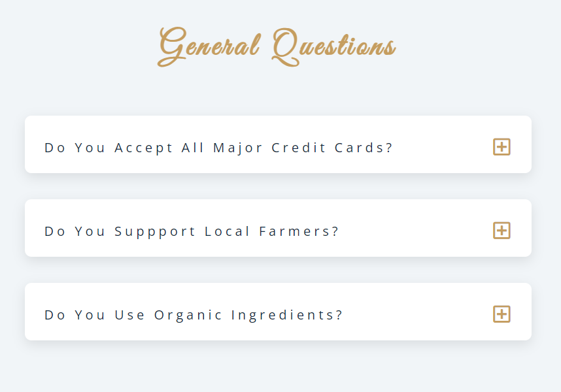Expand "Do You Use Organic Ingredients?" question
This screenshot has height=392, width=561.
point(278,312)
